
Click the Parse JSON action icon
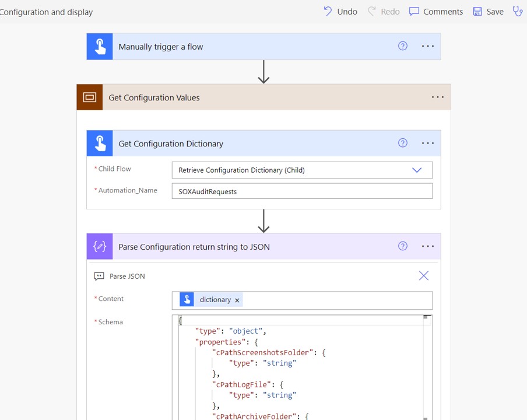(x=100, y=247)
